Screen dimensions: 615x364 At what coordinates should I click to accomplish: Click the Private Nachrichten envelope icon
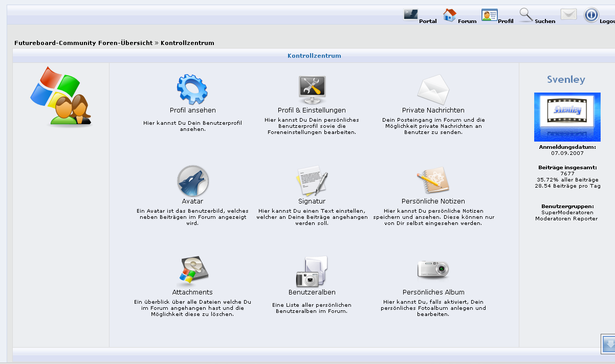[433, 89]
